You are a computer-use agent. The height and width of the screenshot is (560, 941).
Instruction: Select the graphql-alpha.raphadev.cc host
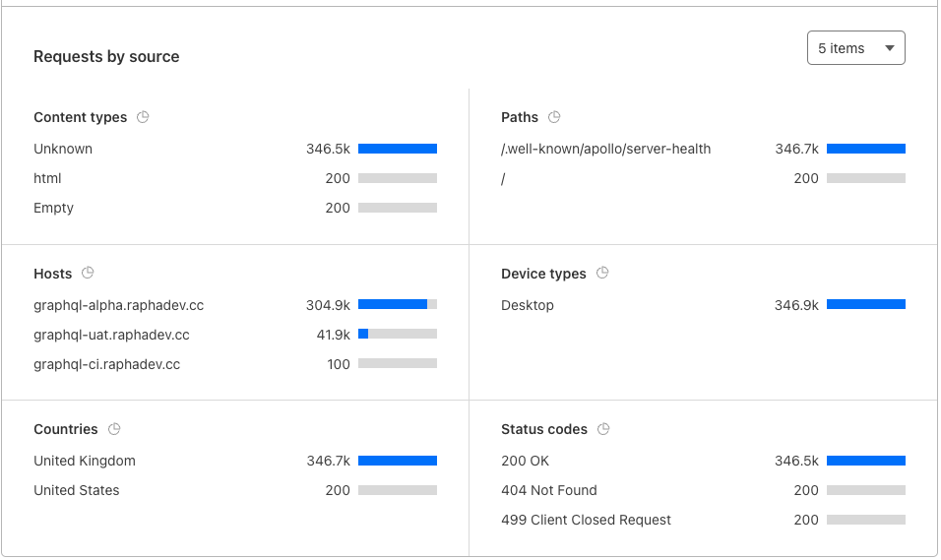click(118, 305)
